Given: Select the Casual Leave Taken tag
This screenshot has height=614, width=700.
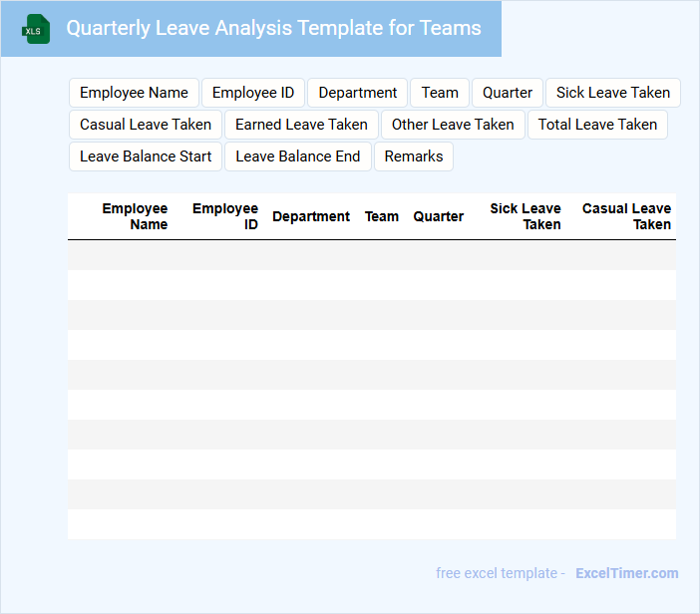Looking at the screenshot, I should (x=146, y=125).
